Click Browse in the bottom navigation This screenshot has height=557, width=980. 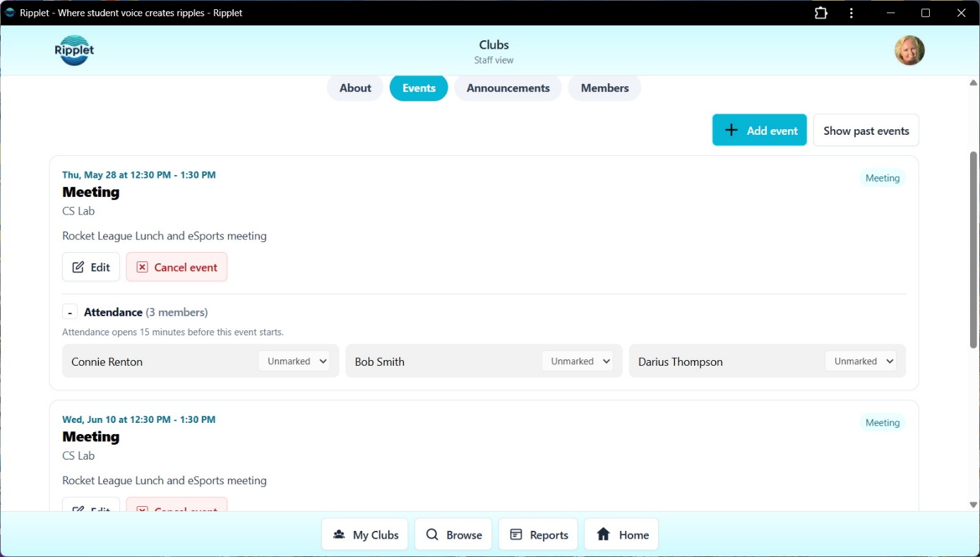pos(453,534)
